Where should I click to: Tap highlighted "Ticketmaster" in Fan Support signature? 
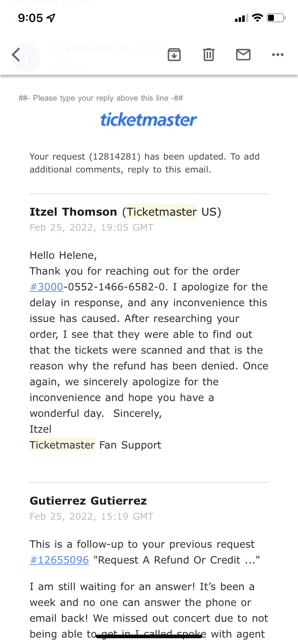click(x=62, y=445)
